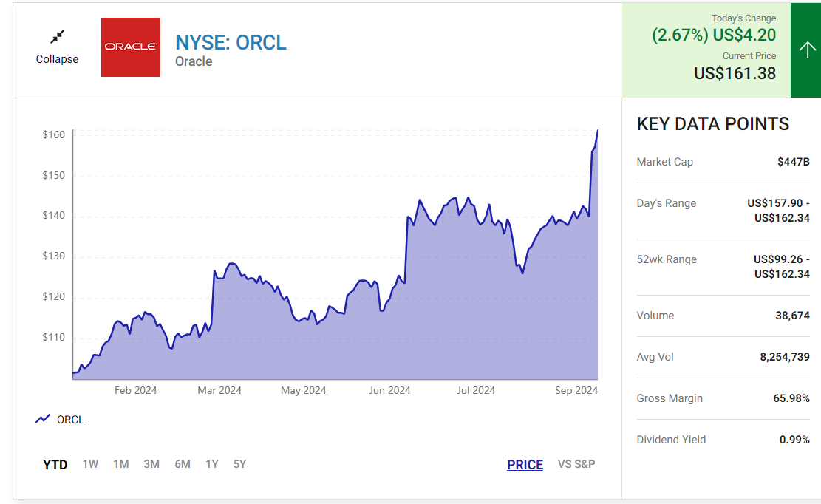Click the ORCL legend line icon
Viewport: 821px width, 504px height.
(x=43, y=419)
